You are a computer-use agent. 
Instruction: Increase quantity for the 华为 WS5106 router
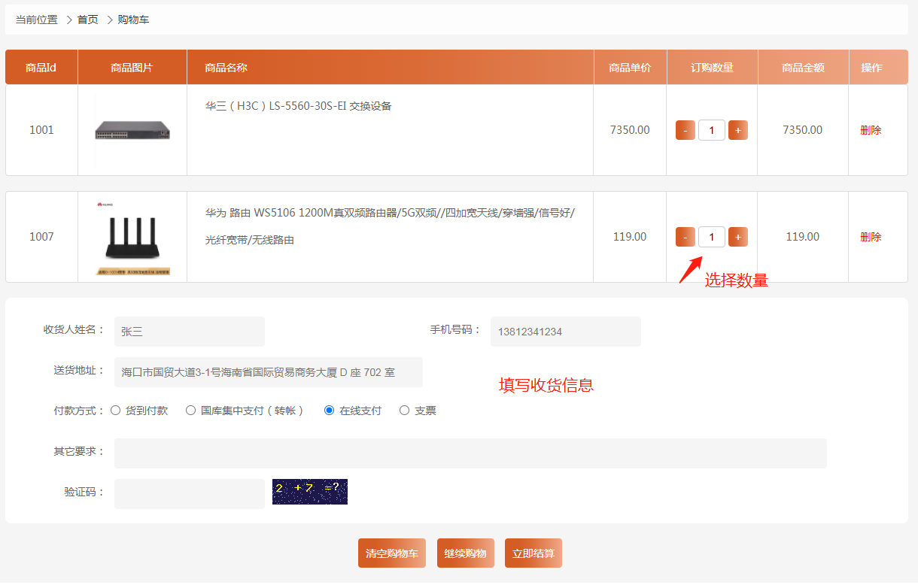pyautogui.click(x=738, y=237)
